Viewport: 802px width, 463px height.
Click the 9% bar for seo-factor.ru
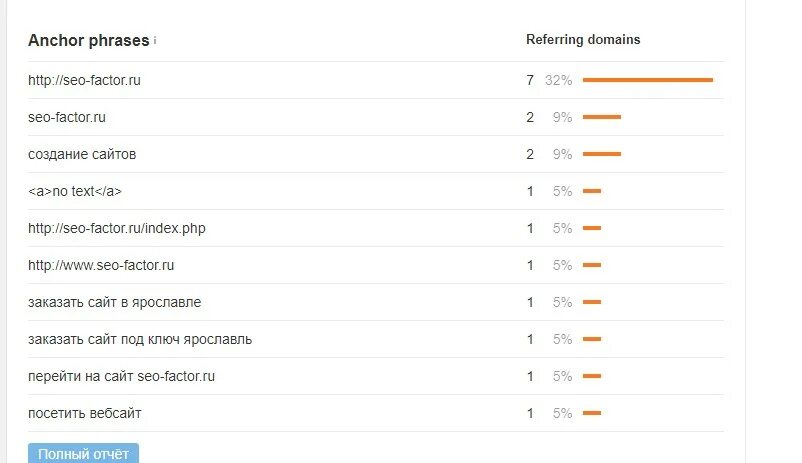coord(602,117)
